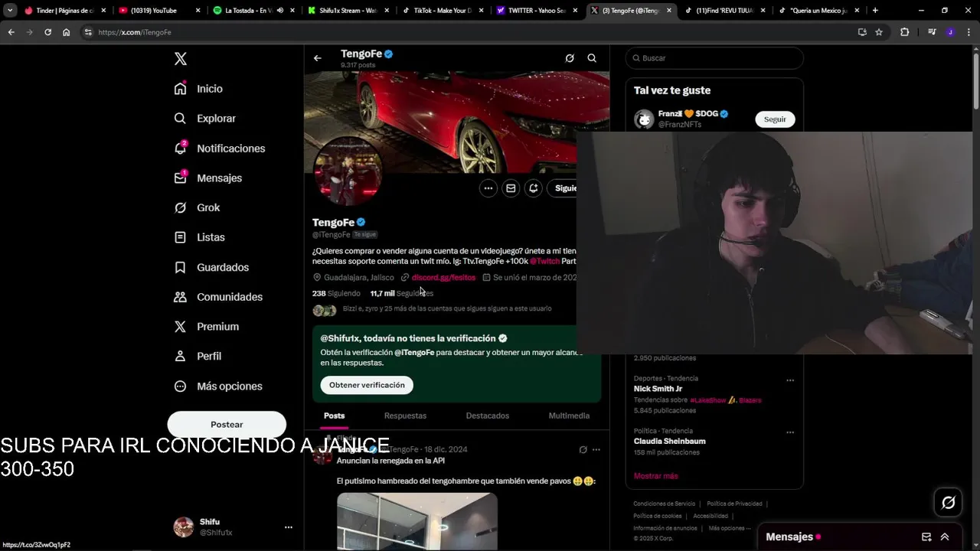980x551 pixels.
Task: Go back with the profile back arrow
Action: click(317, 58)
